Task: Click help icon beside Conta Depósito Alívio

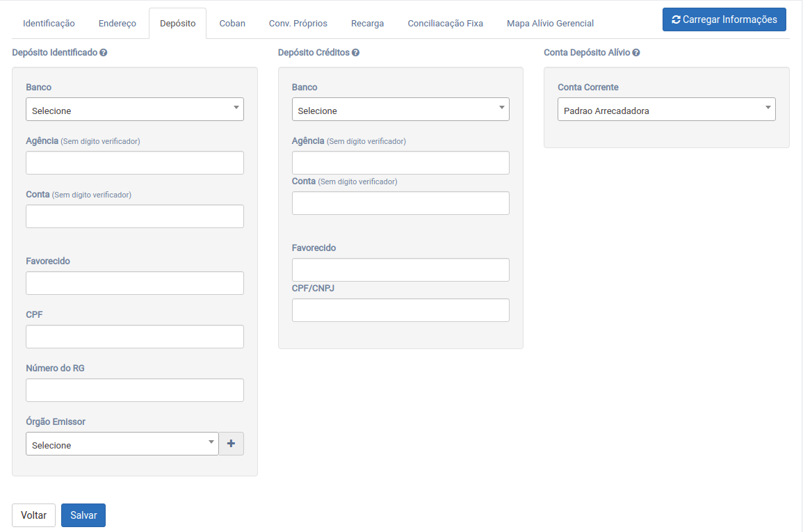Action: tap(636, 53)
